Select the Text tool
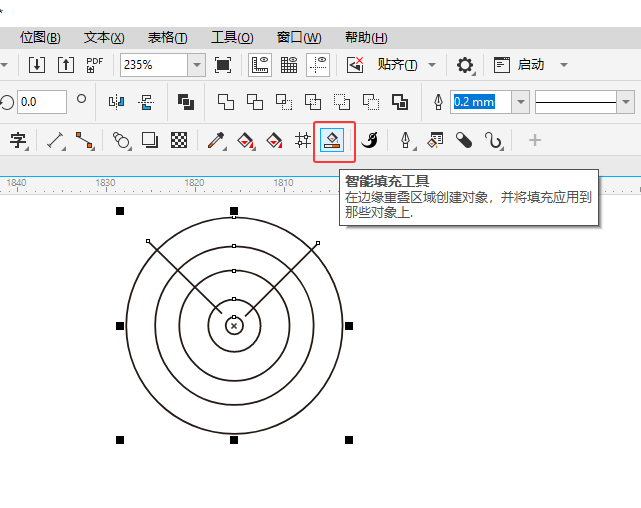The image size is (641, 508). click(x=17, y=141)
